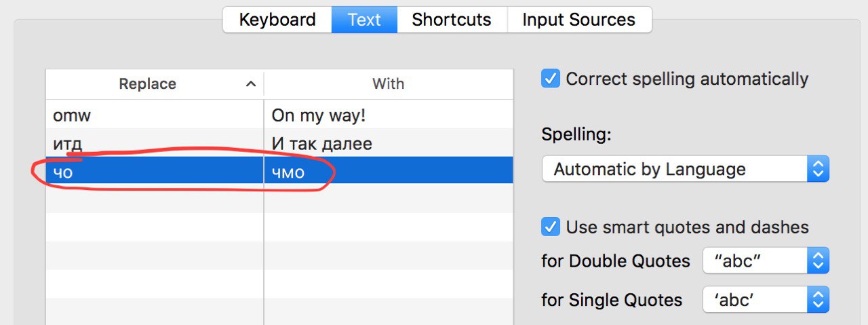868x325 pixels.
Task: Click the И так далее replacement text
Action: (322, 144)
